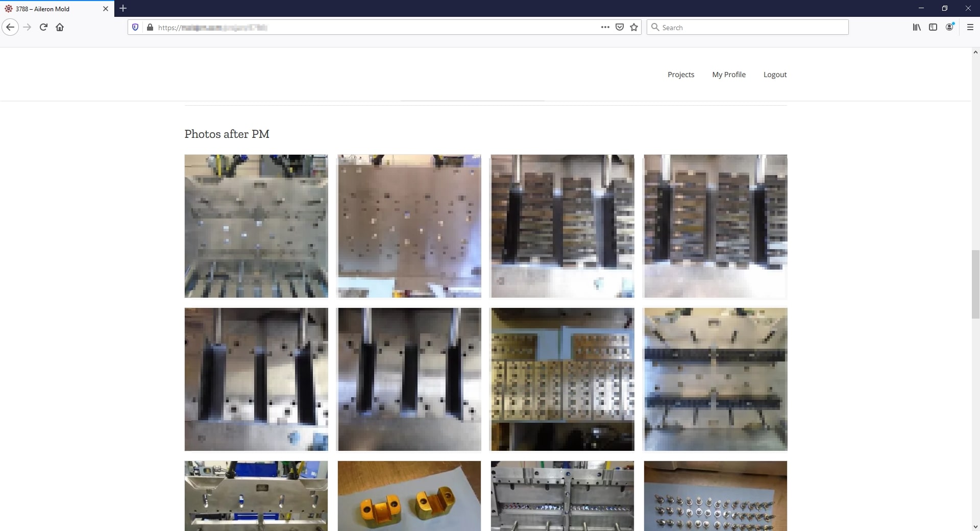The height and width of the screenshot is (531, 980).
Task: Restore down the browser window
Action: point(945,8)
